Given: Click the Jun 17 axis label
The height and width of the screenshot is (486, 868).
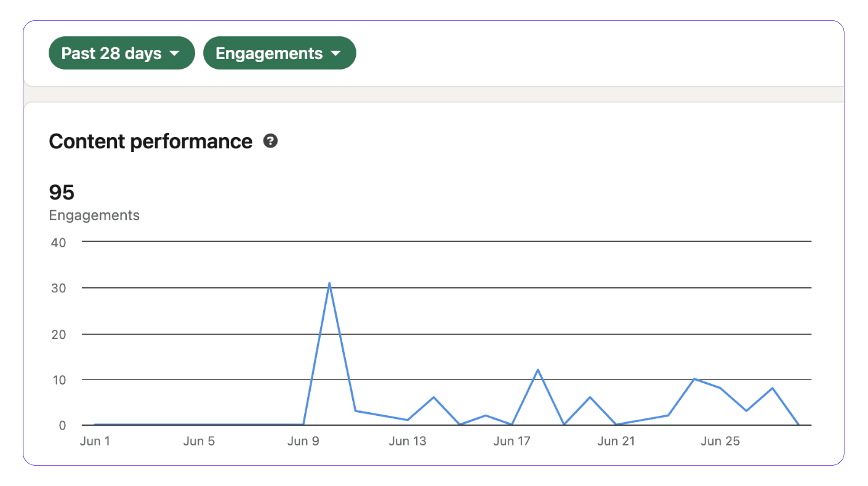Looking at the screenshot, I should 512,441.
